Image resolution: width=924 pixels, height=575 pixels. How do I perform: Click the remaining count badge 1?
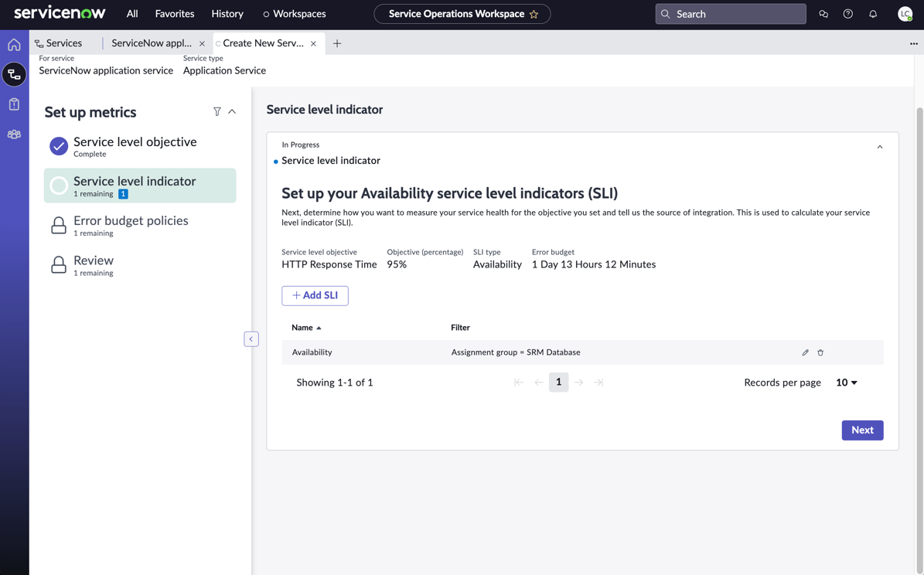[x=123, y=194]
